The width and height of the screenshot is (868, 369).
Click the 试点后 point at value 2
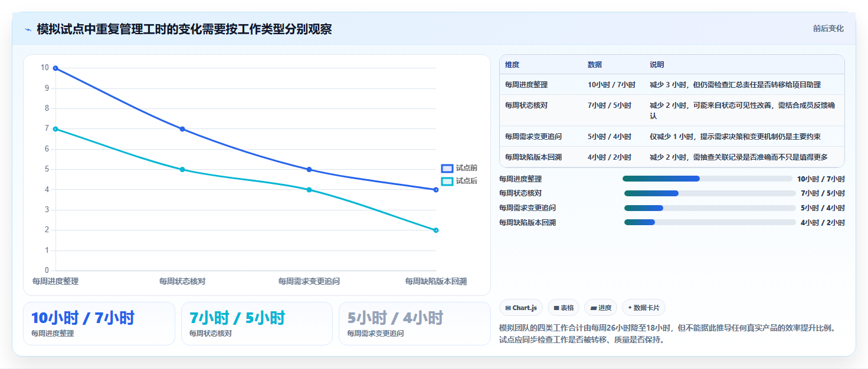coord(436,230)
